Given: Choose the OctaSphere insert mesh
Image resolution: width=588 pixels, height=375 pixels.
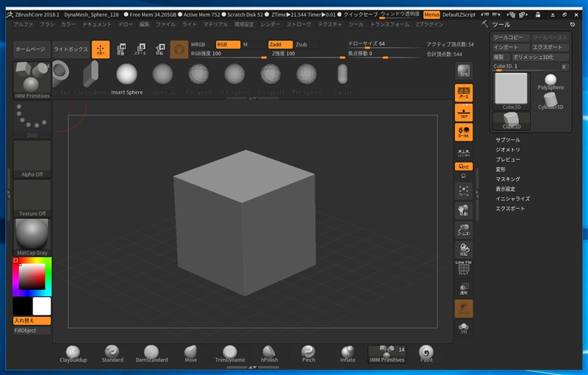Looking at the screenshot, I should (270, 79).
